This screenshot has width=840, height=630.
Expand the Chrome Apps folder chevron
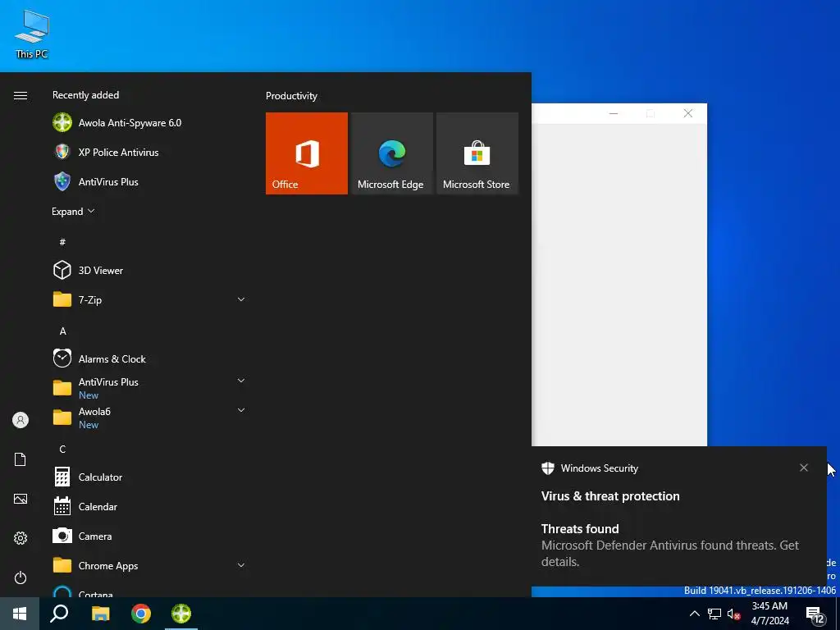pos(241,565)
